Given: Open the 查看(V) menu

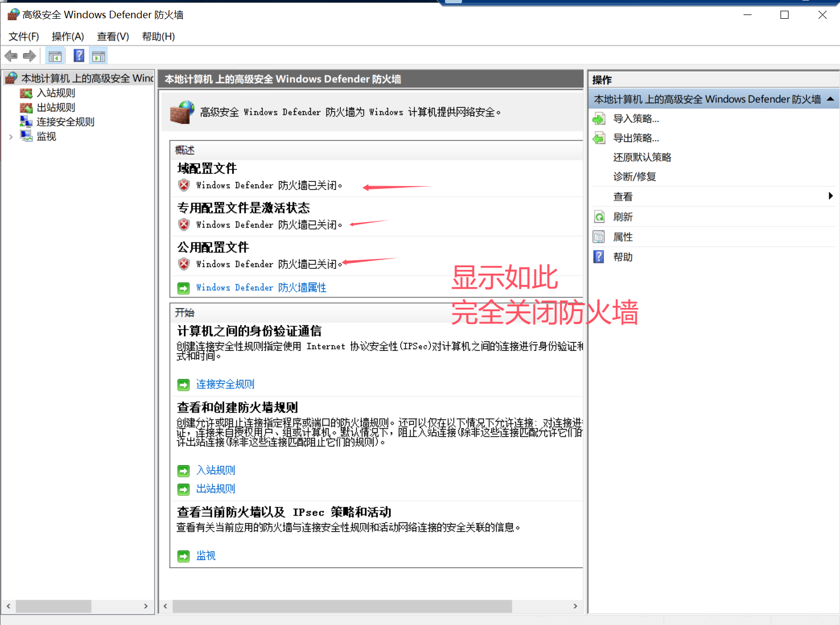Looking at the screenshot, I should (113, 36).
